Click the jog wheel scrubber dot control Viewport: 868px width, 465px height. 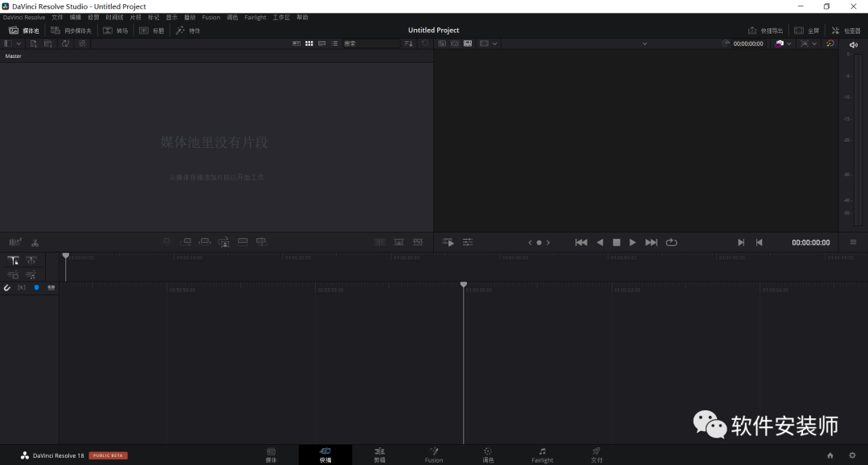tap(538, 242)
